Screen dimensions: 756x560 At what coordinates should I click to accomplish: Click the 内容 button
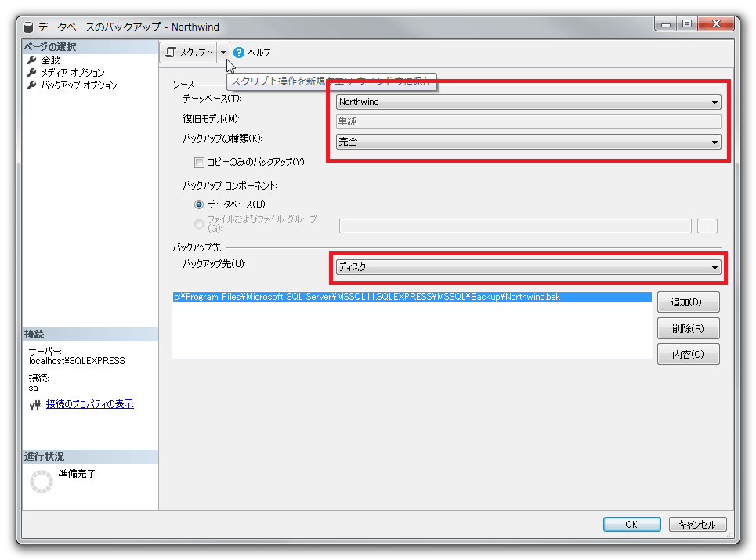point(688,354)
